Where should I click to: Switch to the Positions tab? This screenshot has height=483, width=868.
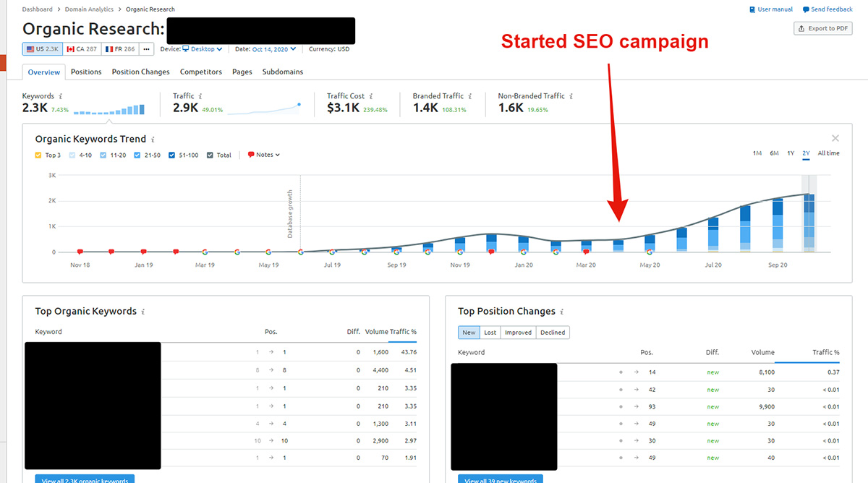tap(86, 72)
